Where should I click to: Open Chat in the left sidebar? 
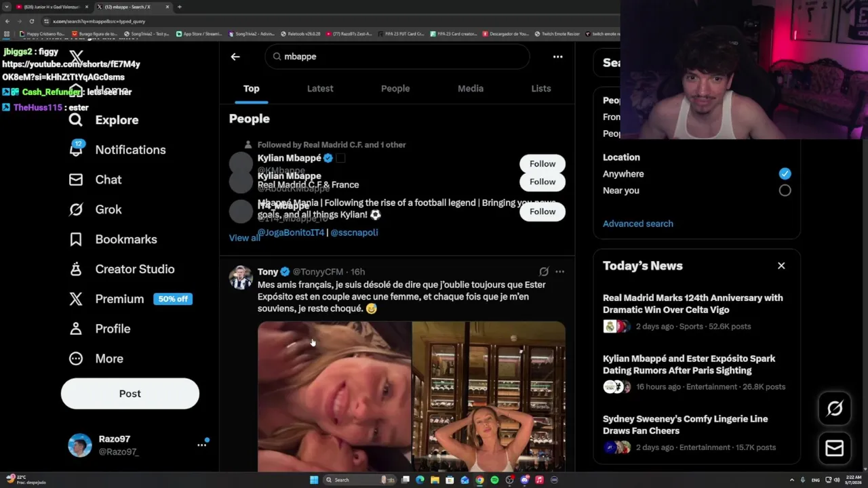click(96, 180)
